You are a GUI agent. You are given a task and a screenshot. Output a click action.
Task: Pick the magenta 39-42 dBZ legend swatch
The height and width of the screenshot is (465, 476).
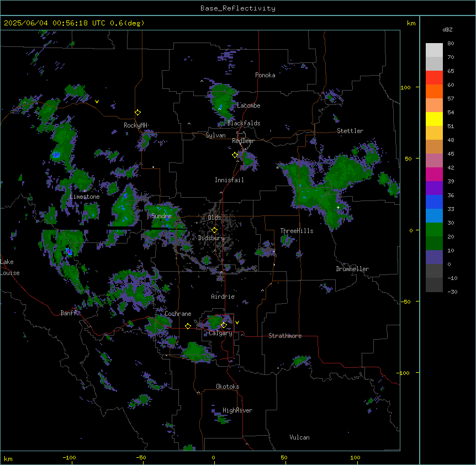[x=434, y=175]
